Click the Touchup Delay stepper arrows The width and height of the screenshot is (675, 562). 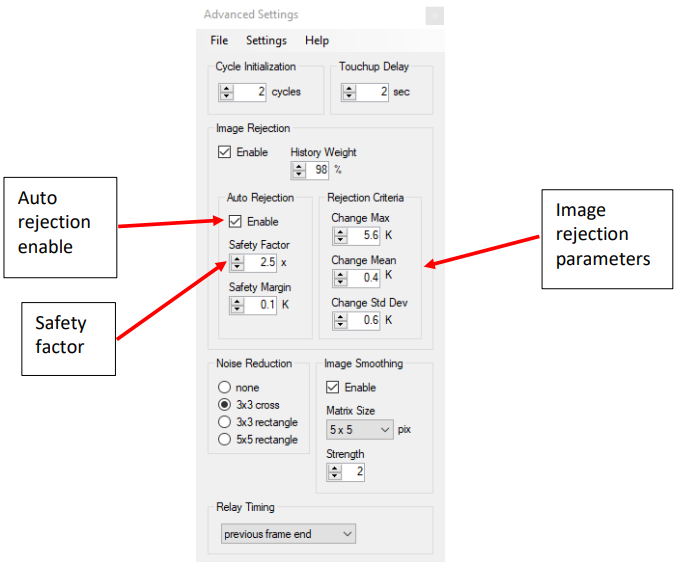tap(348, 92)
